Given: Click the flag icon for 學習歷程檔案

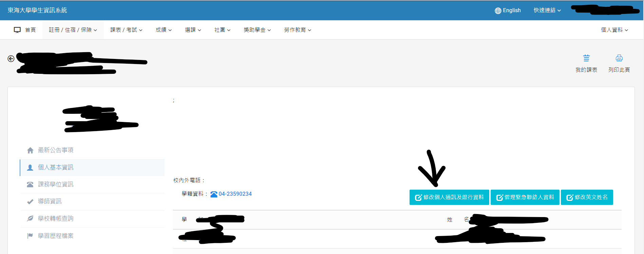Looking at the screenshot, I should point(30,236).
